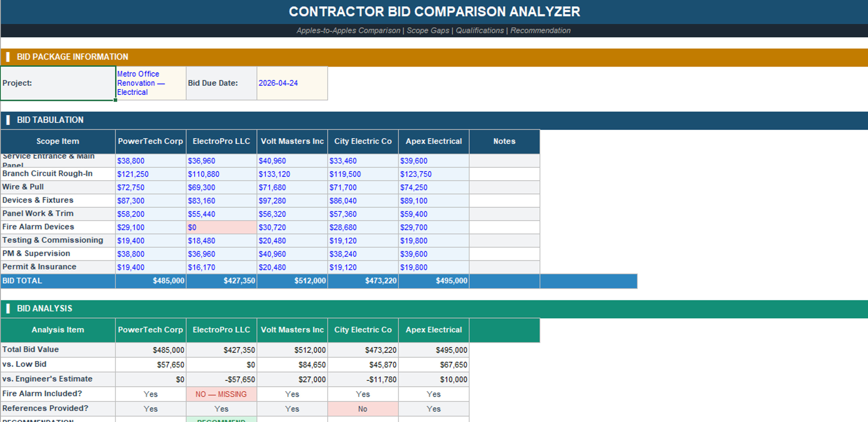The image size is (868, 422).
Task: Select the vs. Low Bid row label
Action: pos(58,365)
